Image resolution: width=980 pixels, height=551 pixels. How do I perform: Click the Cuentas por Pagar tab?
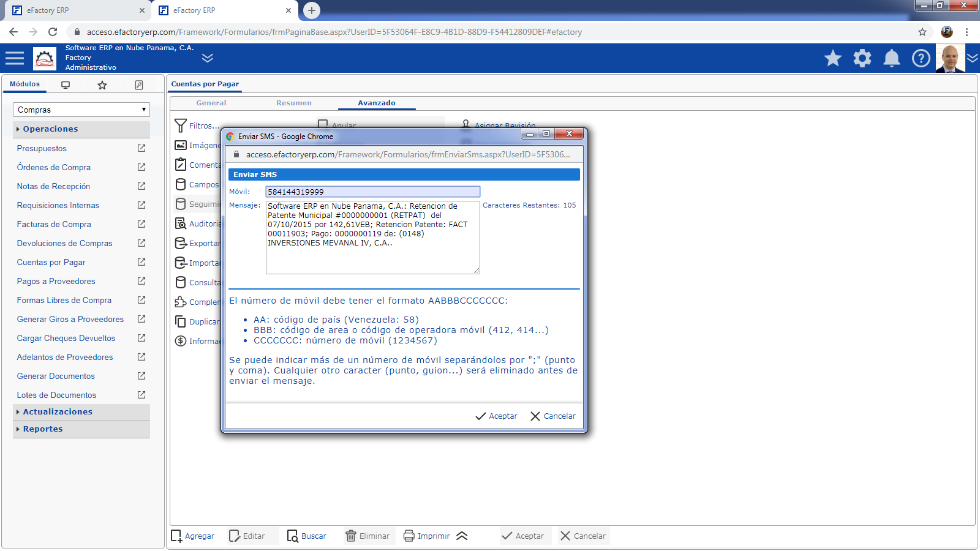pos(205,84)
